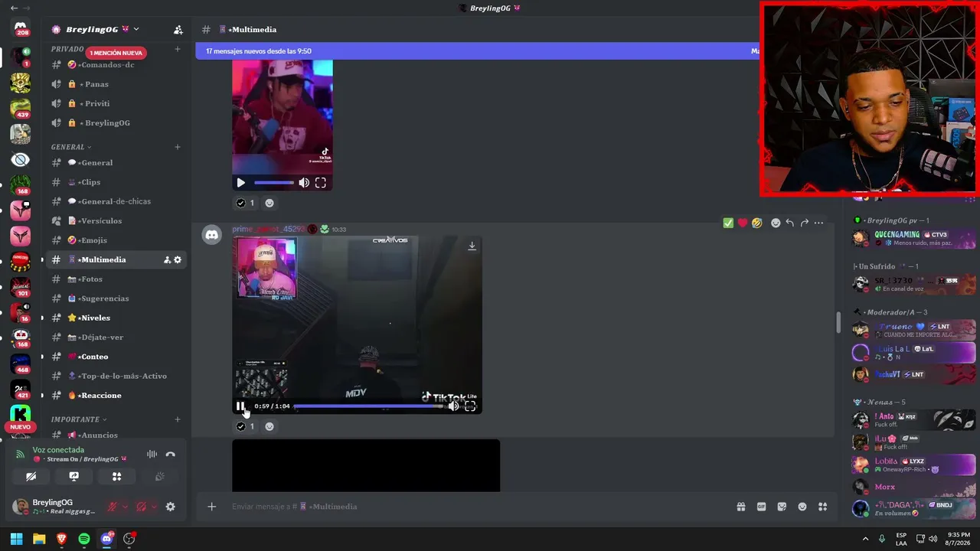The height and width of the screenshot is (551, 980).
Task: Open Spotify from the taskbar
Action: (x=84, y=539)
